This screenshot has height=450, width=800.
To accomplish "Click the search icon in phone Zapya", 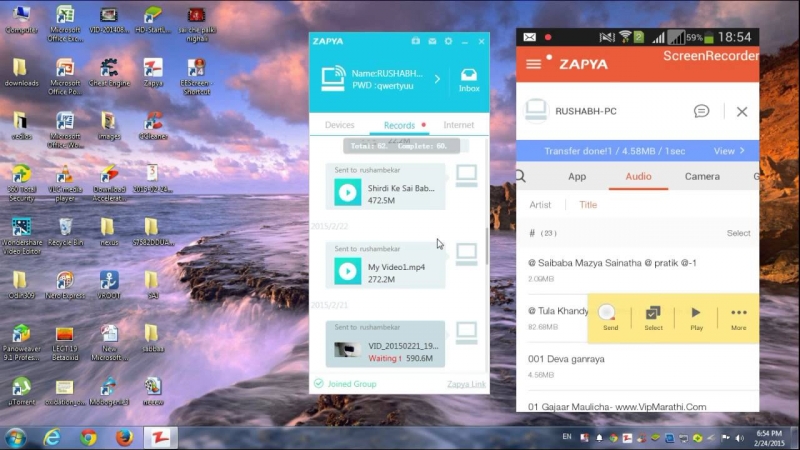I will [521, 177].
